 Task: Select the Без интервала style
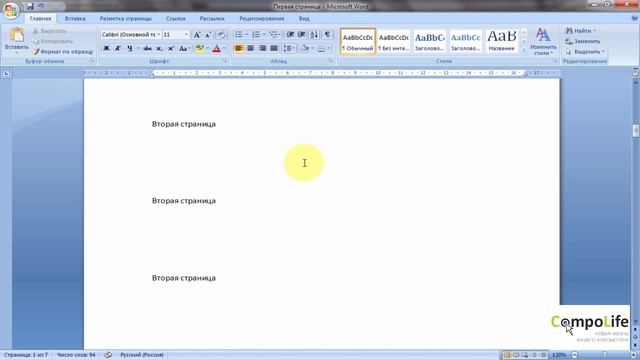click(393, 41)
